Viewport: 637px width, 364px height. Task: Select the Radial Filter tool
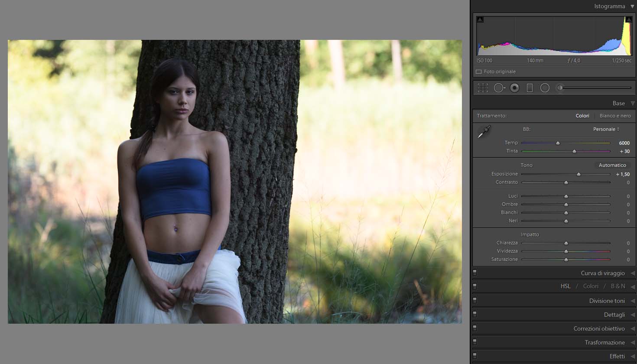point(545,88)
